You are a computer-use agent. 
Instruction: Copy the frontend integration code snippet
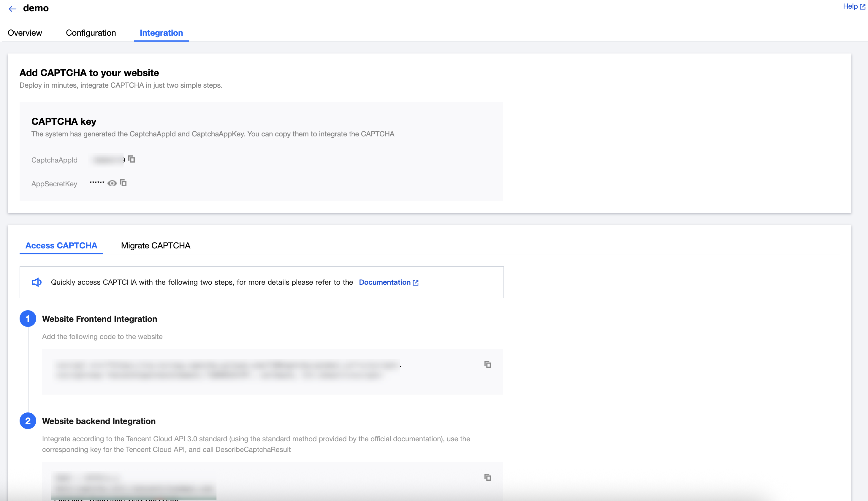click(x=487, y=364)
